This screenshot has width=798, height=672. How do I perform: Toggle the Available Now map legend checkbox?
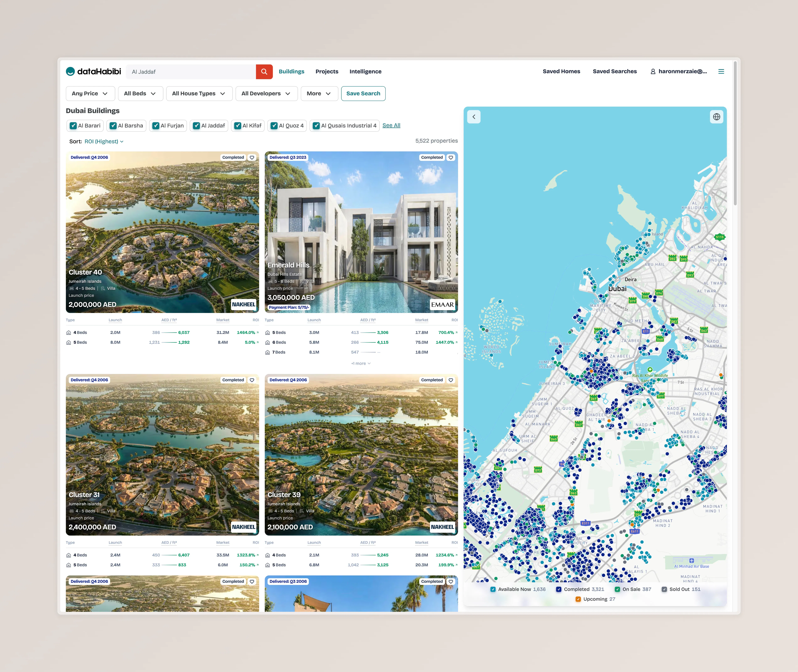(493, 589)
